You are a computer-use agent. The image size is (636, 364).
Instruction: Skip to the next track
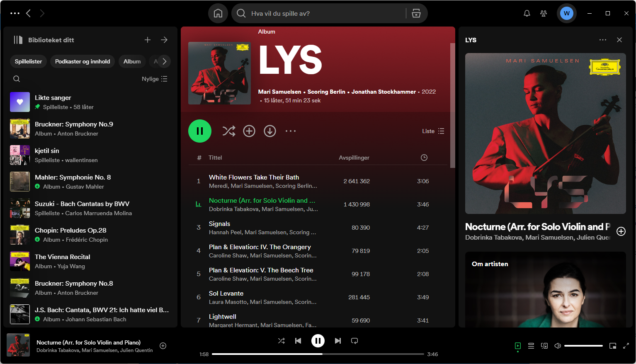(338, 341)
